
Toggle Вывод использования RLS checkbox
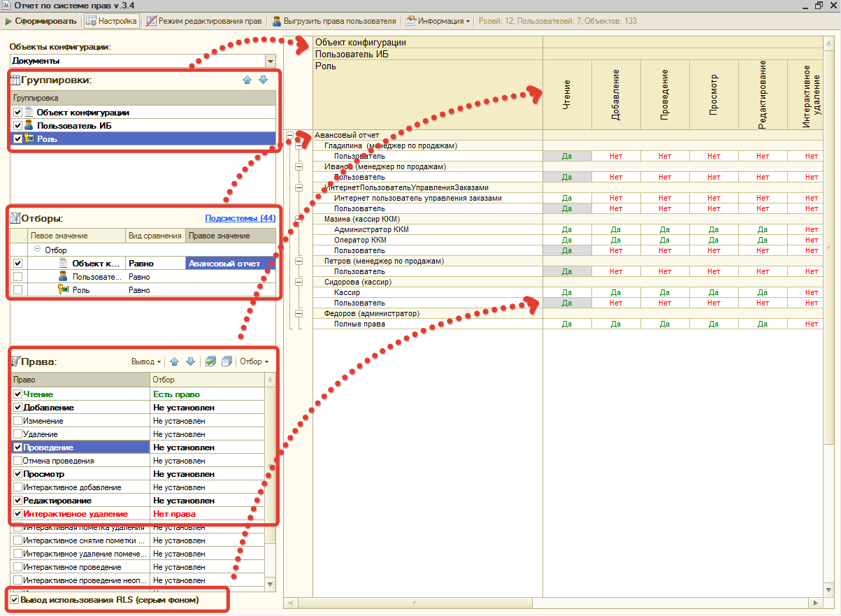coord(14,600)
